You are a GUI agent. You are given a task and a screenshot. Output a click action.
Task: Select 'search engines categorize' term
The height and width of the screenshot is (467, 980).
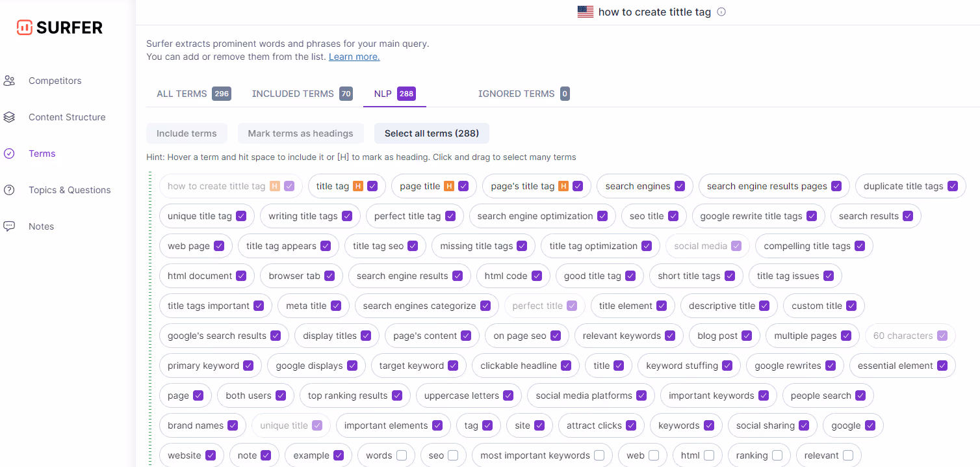click(427, 306)
